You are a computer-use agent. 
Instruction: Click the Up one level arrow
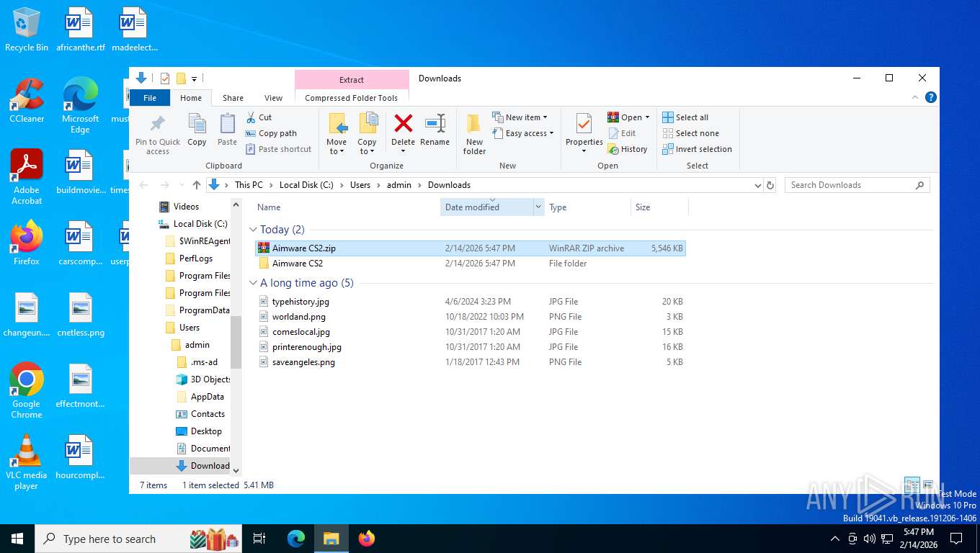197,185
